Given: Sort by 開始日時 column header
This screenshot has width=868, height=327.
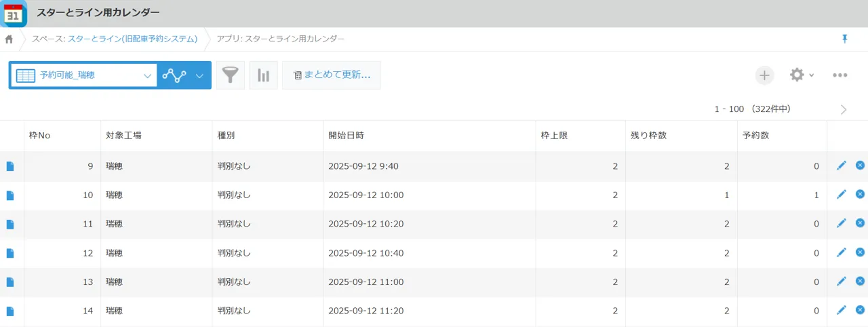Looking at the screenshot, I should [x=347, y=136].
